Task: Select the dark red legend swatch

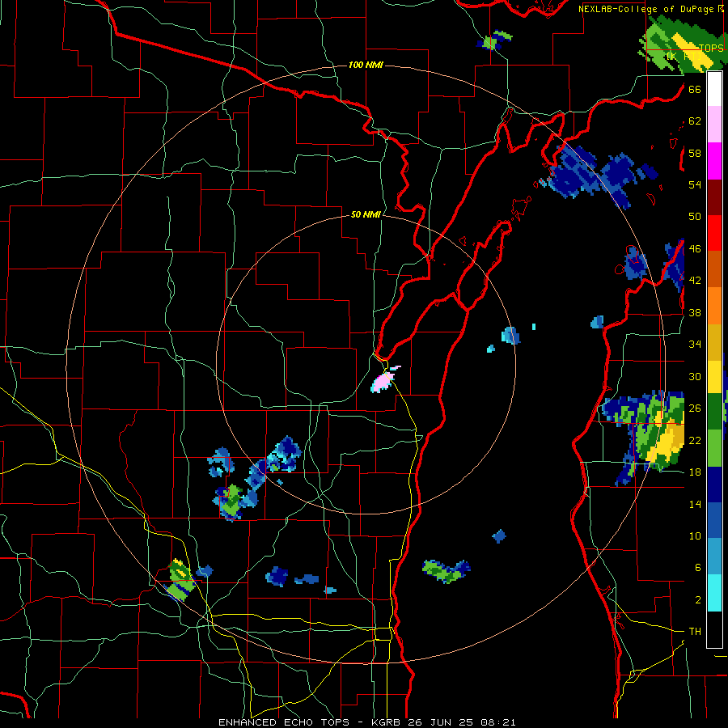Action: click(714, 197)
